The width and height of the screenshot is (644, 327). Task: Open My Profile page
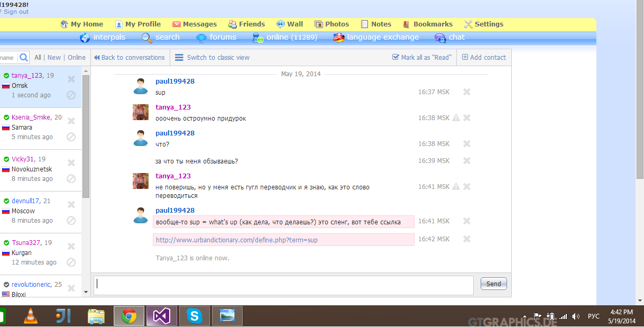[x=138, y=24]
